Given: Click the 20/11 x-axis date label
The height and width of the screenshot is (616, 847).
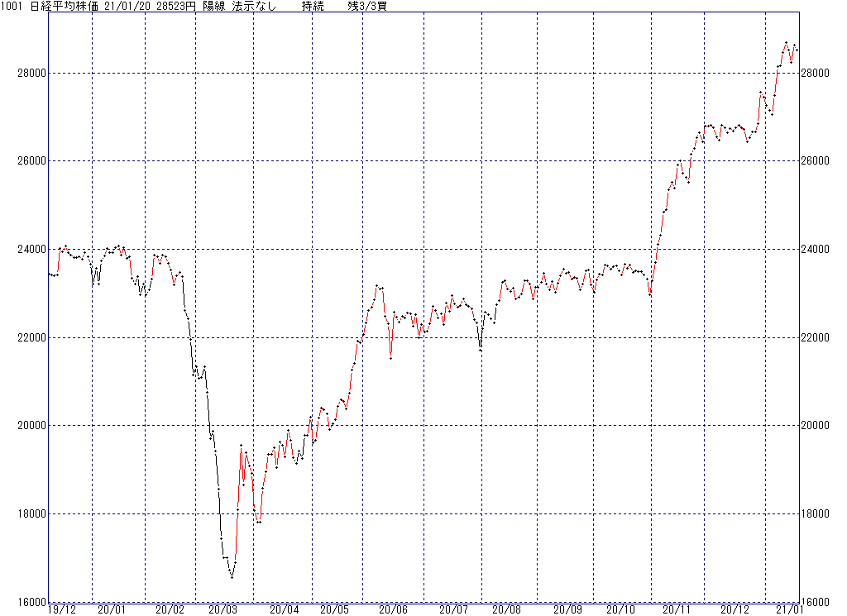Looking at the screenshot, I should pos(677,609).
